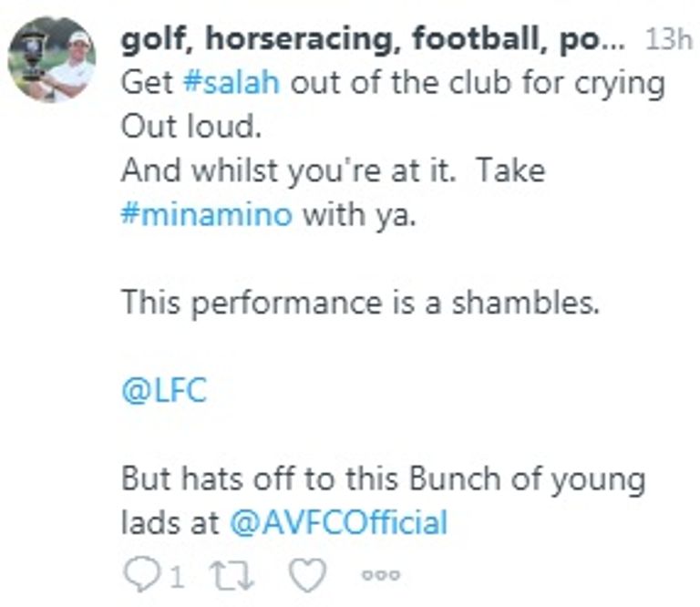Click the word "Get" starting the tweet
Image resolution: width=700 pixels, height=607 pixels.
(x=147, y=83)
